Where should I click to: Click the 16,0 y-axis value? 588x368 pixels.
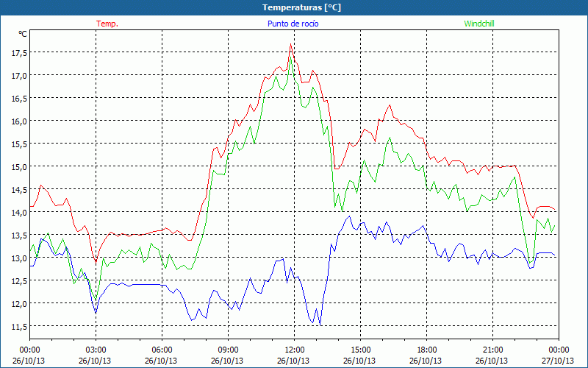(19, 121)
